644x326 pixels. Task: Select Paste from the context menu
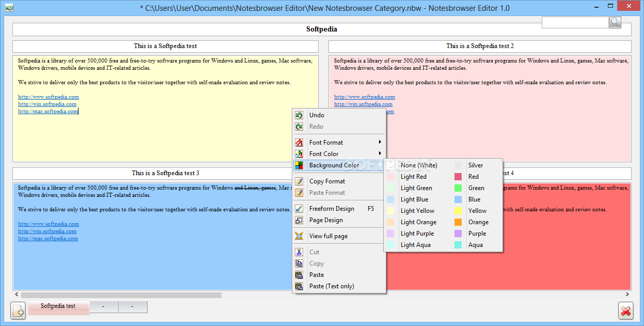pyautogui.click(x=339, y=275)
